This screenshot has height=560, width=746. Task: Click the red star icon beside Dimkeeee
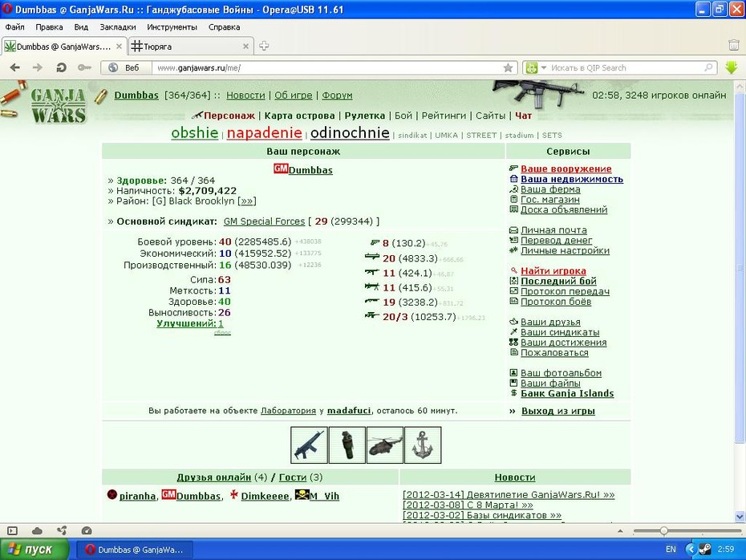coord(233,495)
